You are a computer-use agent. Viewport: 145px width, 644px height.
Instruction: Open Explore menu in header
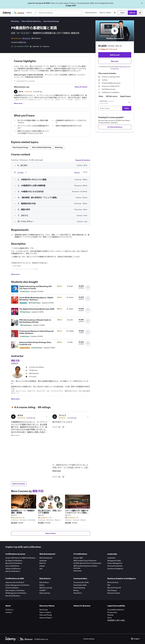pos(29,13)
